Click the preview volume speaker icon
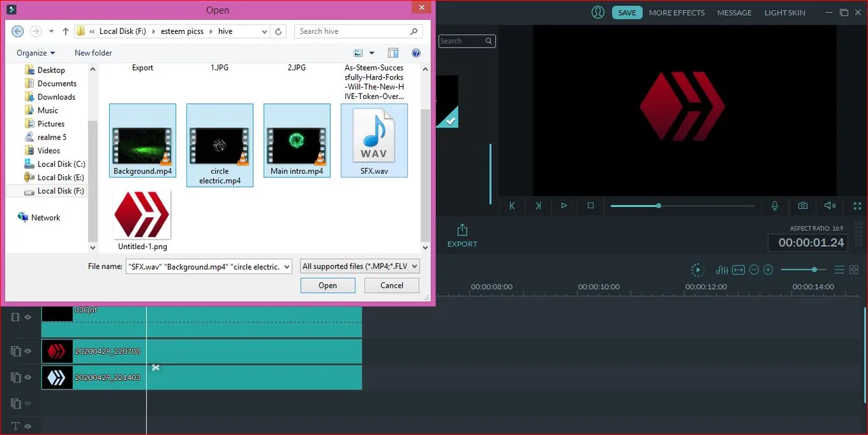This screenshot has height=435, width=868. 829,206
